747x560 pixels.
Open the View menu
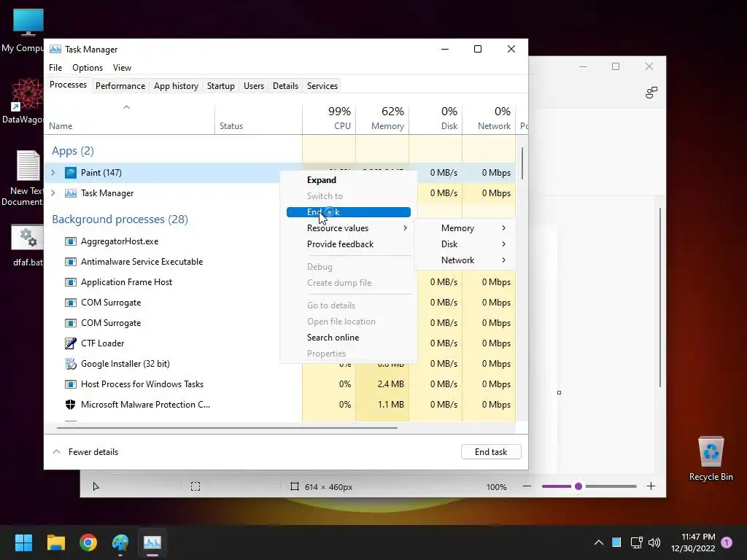tap(122, 68)
